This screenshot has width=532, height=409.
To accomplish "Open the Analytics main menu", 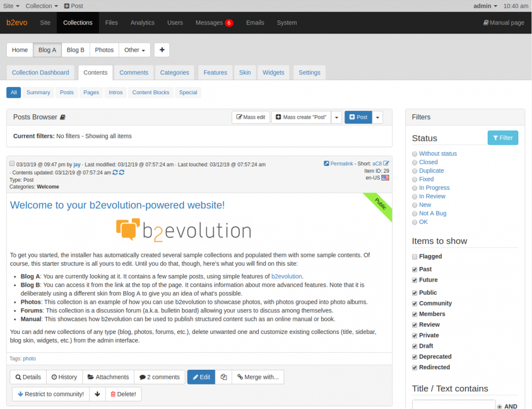I will [143, 23].
